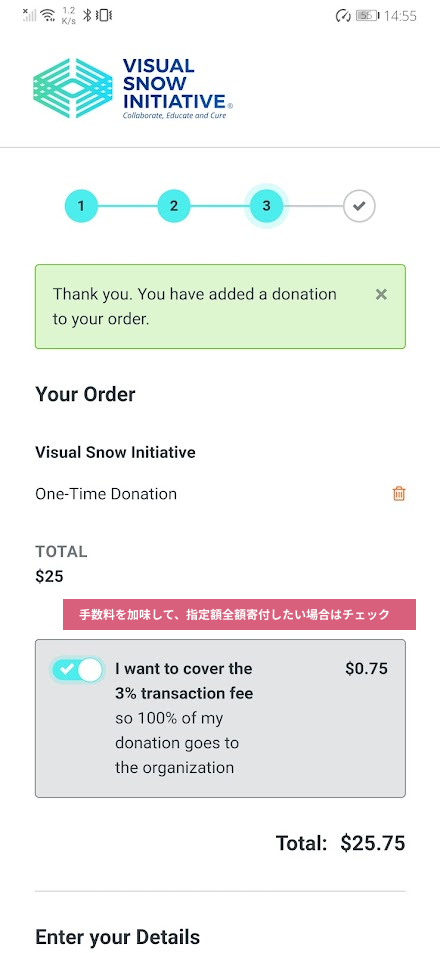This screenshot has height=953, width=440.
Task: Dismiss the thank you notification
Action: tap(381, 295)
